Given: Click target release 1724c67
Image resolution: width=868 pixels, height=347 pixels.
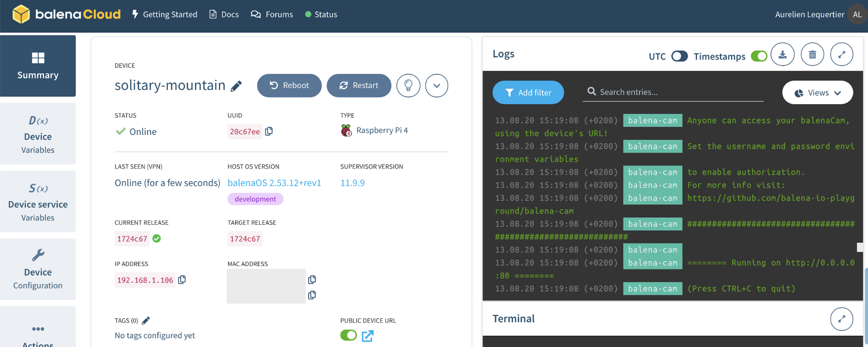Looking at the screenshot, I should 245,239.
